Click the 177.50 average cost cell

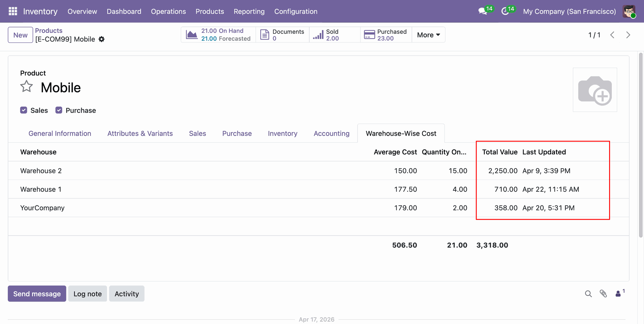pyautogui.click(x=406, y=189)
